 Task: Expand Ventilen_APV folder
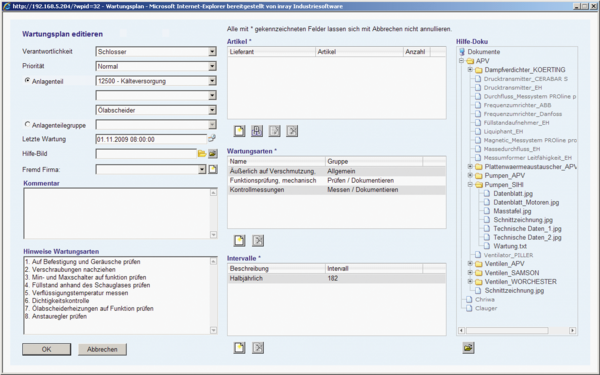coord(470,263)
